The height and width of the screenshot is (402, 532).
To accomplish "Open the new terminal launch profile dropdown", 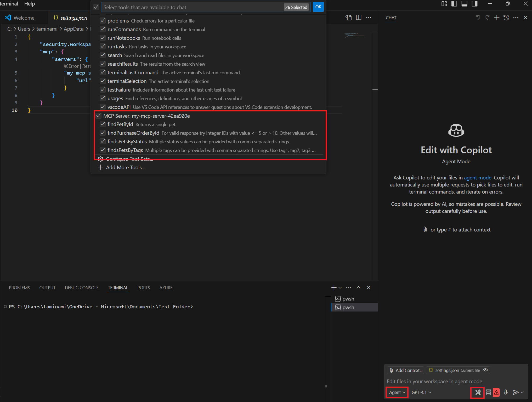I will pos(340,287).
